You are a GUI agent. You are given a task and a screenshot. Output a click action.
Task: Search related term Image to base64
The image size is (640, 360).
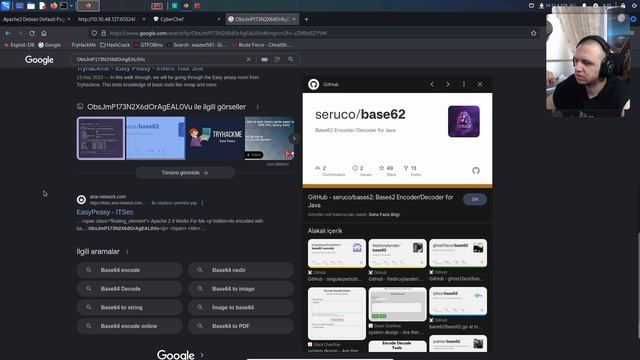click(x=241, y=307)
